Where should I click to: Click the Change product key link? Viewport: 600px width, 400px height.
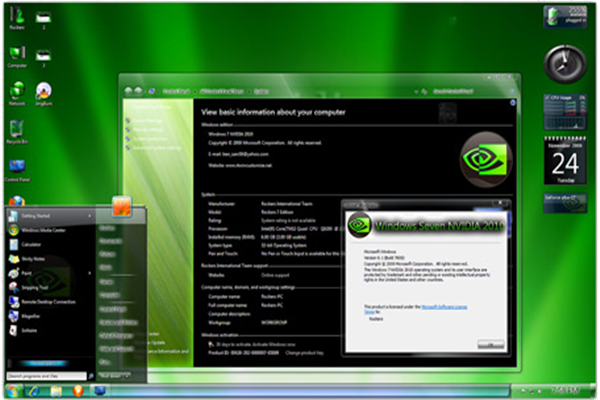[x=305, y=353]
